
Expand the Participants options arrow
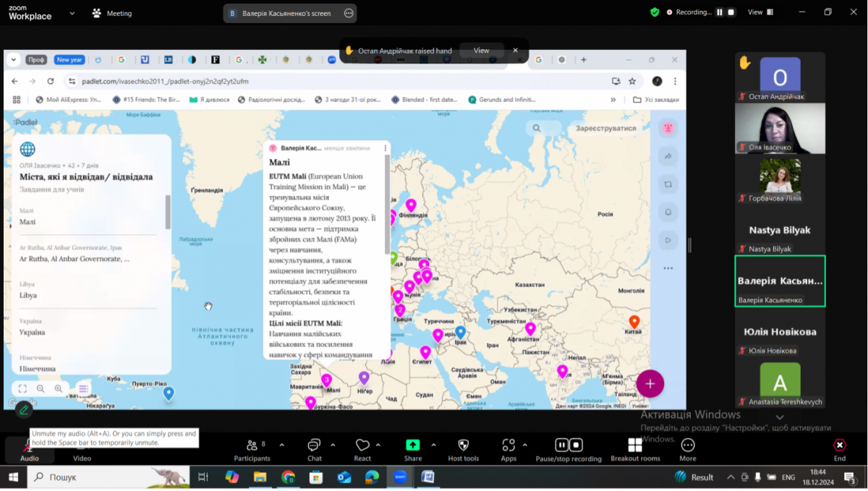click(x=282, y=445)
